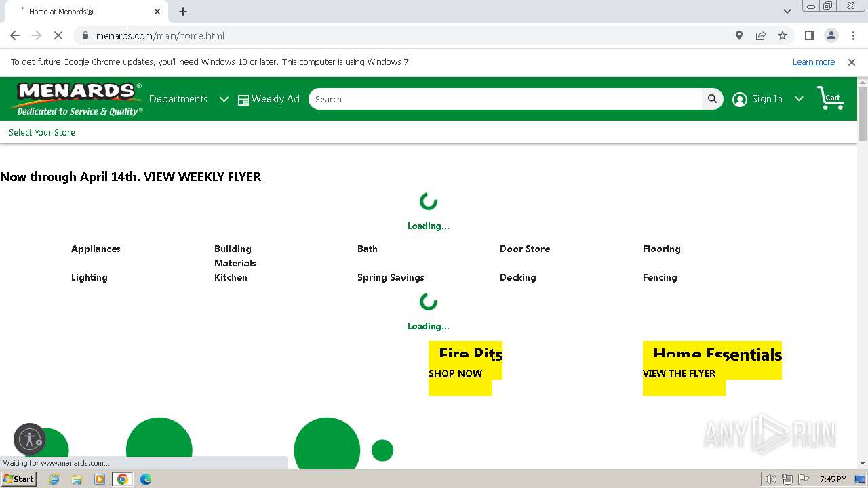
Task: Click Sign In text
Action: 767,99
